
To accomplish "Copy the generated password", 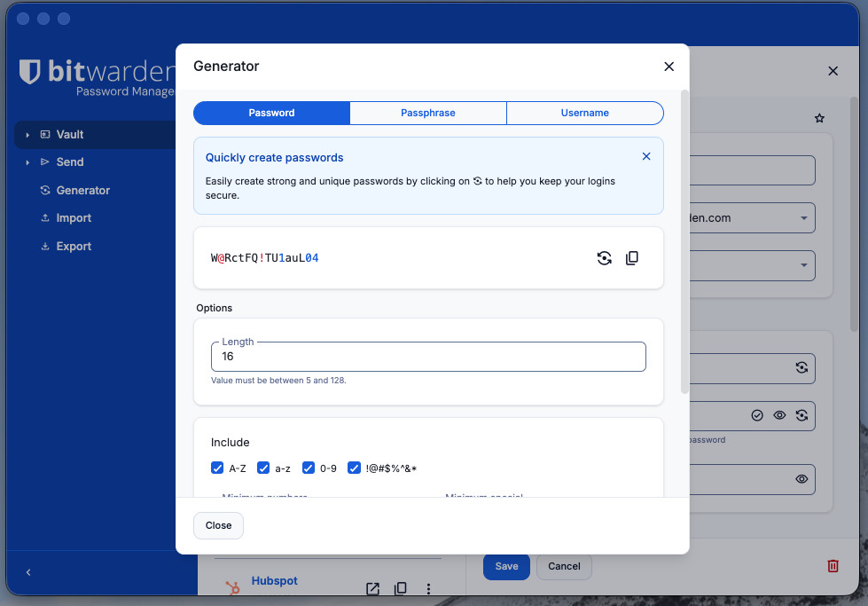I will (x=631, y=258).
